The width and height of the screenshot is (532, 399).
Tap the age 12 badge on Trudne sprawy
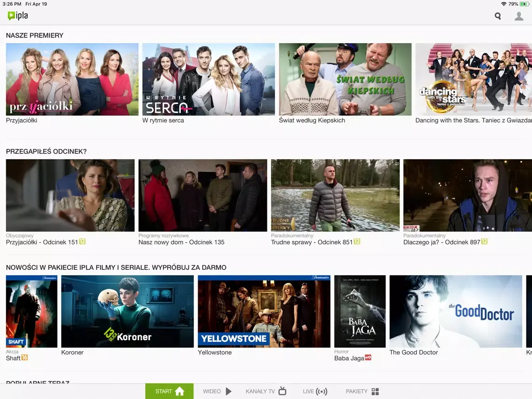357,242
